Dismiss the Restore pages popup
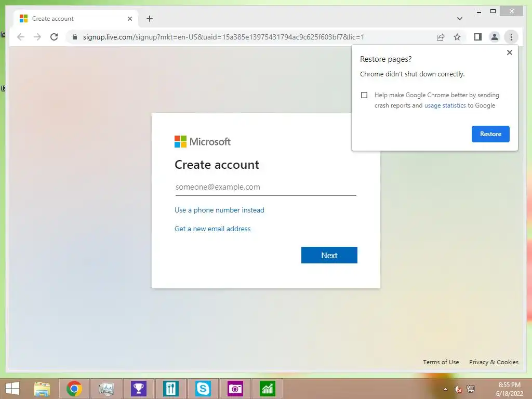The width and height of the screenshot is (532, 399). click(509, 52)
